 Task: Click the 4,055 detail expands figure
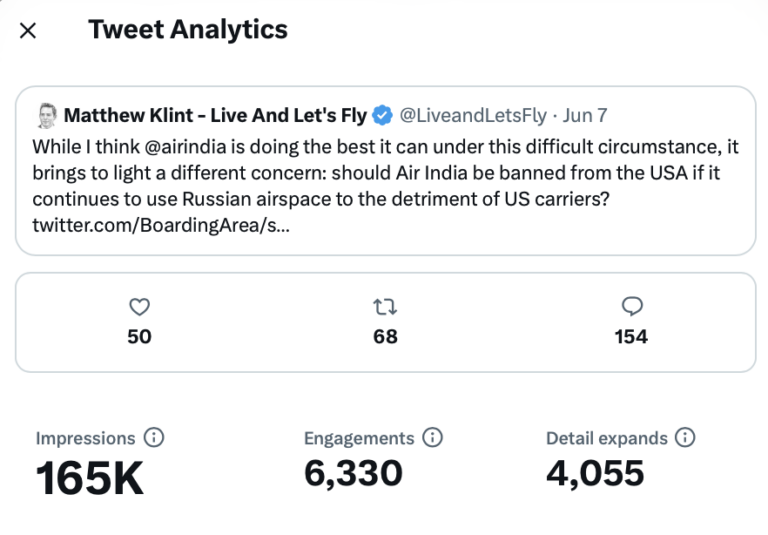coord(595,473)
